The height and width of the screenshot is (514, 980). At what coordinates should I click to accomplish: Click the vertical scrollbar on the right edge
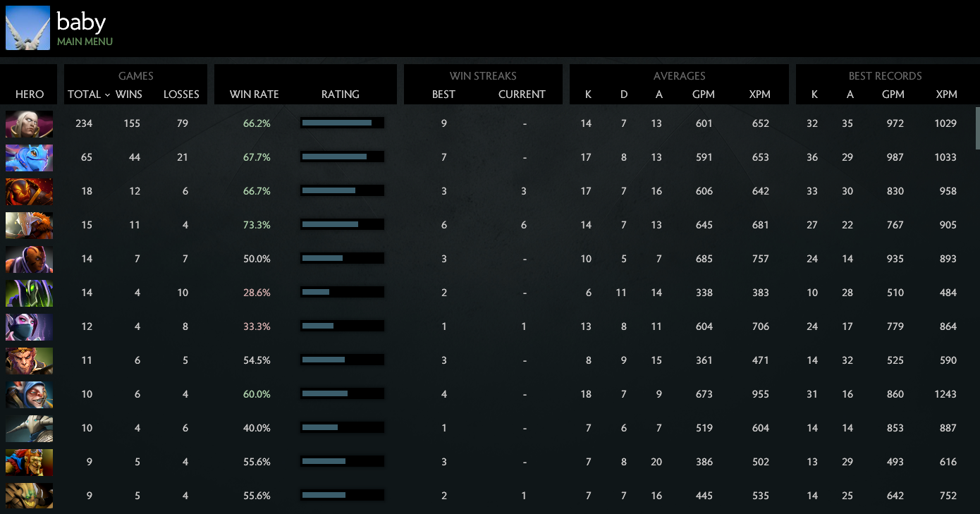point(977,128)
